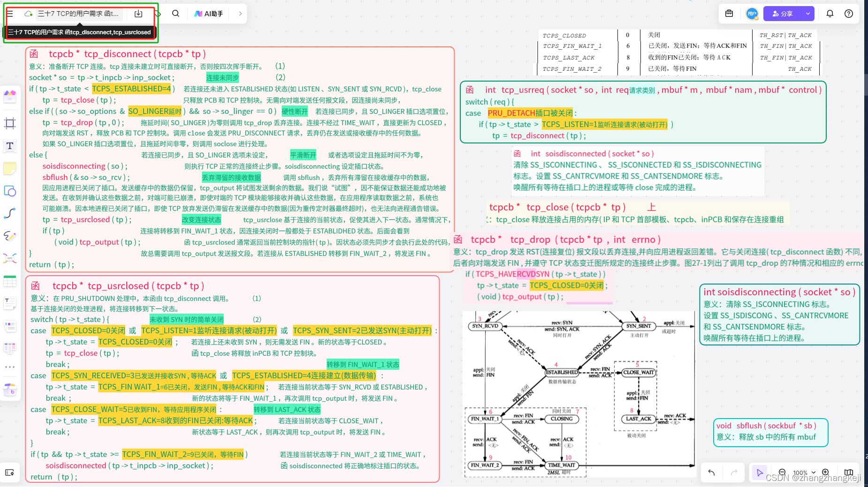This screenshot has width=868, height=487.
Task: Open the toolbox briefcase icon
Action: coord(729,14)
